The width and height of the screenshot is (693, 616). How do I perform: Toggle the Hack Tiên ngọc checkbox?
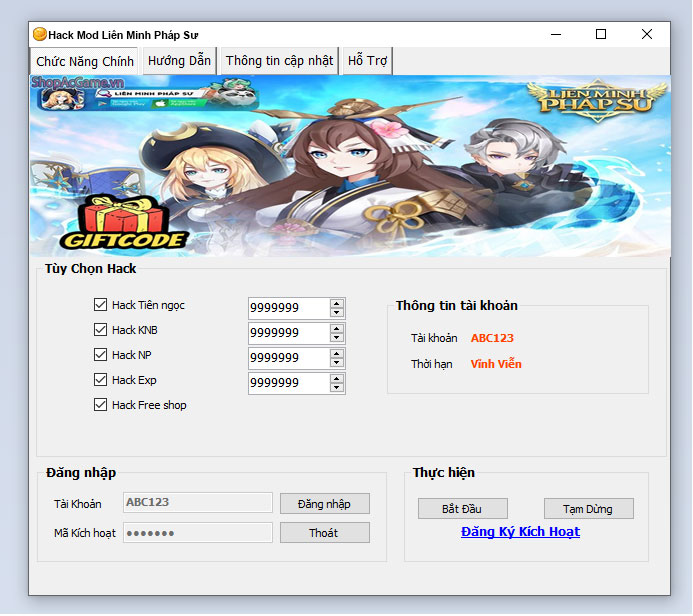click(100, 304)
